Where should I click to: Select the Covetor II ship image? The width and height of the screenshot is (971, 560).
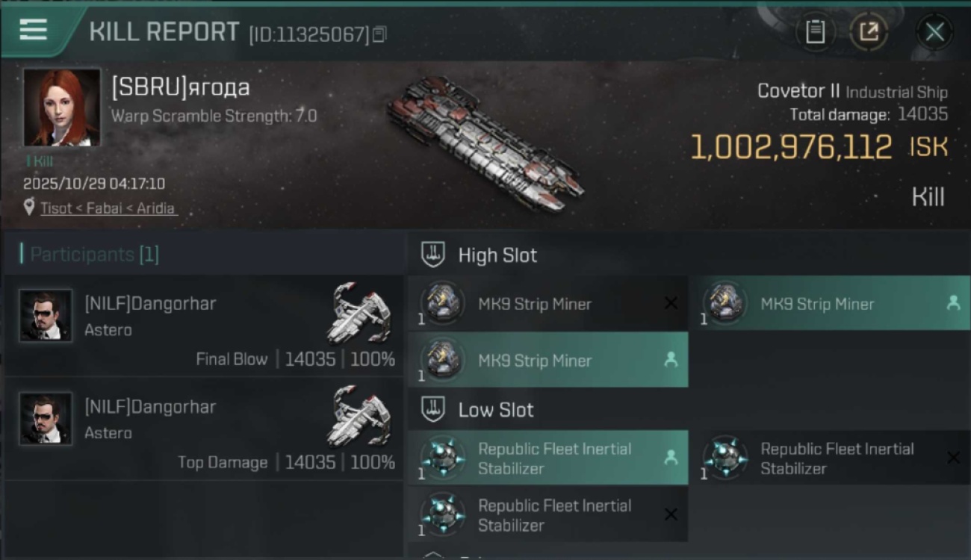tap(485, 142)
